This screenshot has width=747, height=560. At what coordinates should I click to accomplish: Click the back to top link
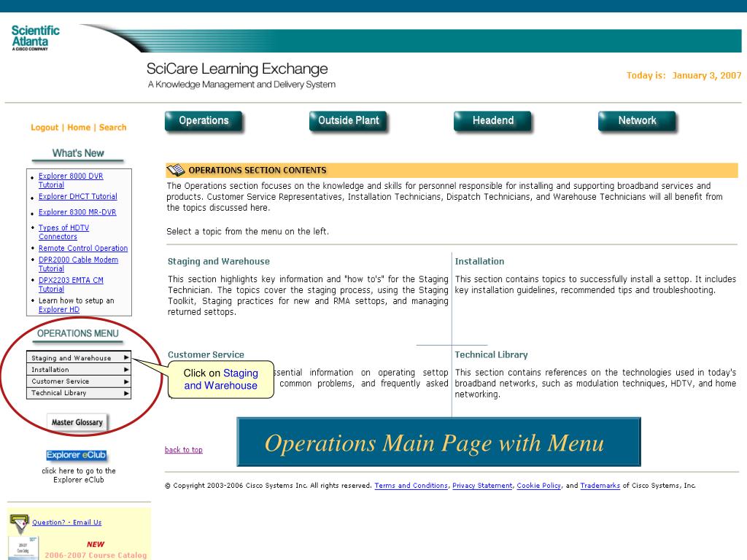tap(183, 450)
